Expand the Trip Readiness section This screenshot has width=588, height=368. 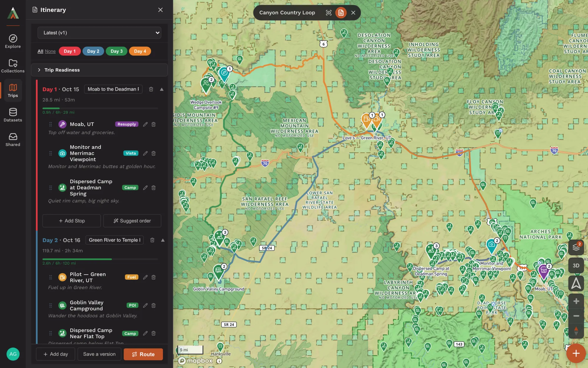point(99,70)
